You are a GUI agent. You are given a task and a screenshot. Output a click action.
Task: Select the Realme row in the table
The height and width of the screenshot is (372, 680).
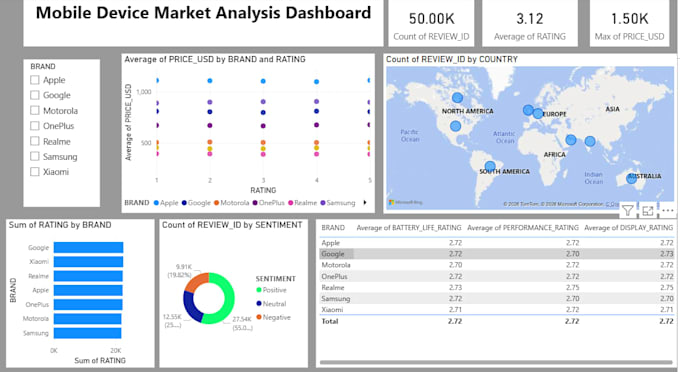click(x=497, y=287)
